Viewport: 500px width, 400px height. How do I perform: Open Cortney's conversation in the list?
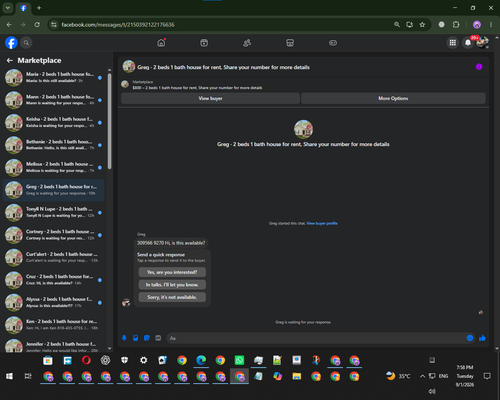pyautogui.click(x=53, y=235)
